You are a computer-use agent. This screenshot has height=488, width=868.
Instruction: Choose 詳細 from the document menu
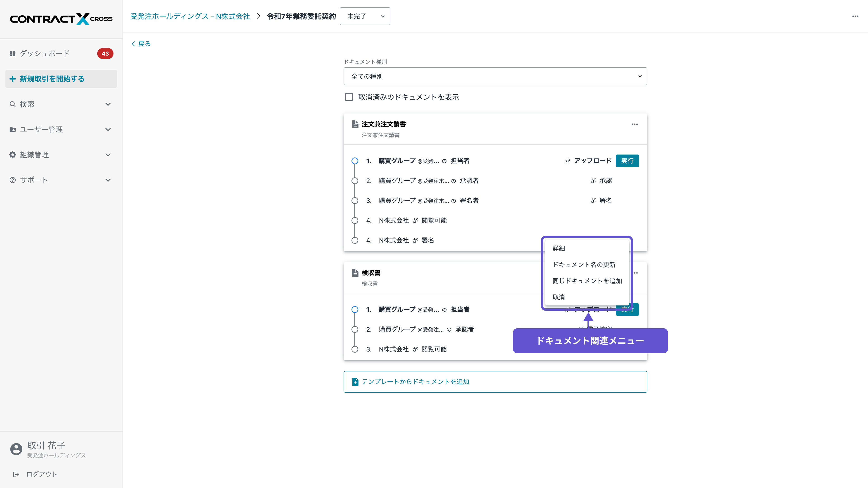click(558, 249)
